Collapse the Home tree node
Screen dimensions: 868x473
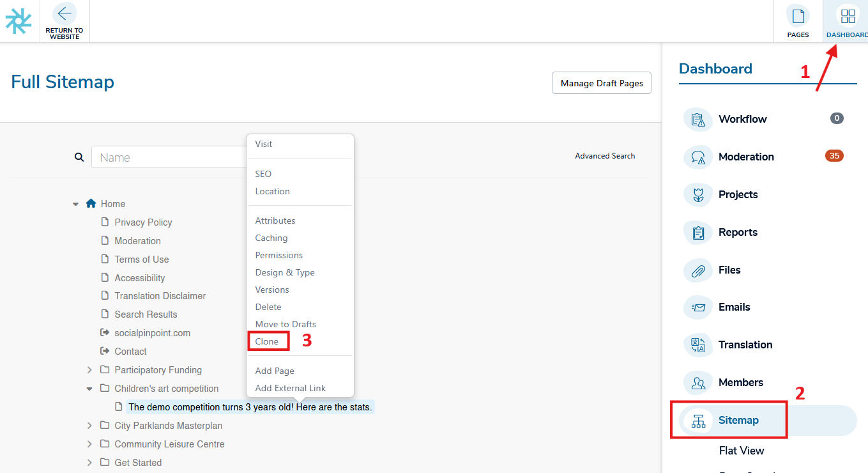(76, 204)
